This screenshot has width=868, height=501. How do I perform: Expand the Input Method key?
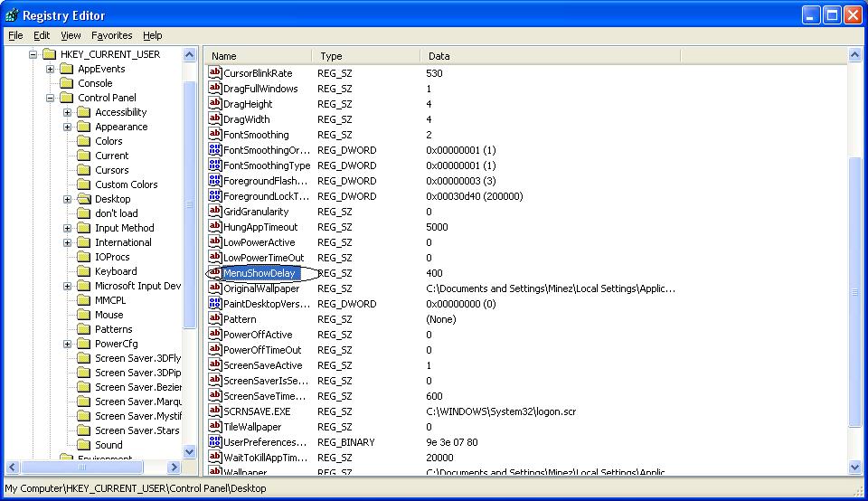[x=67, y=228]
